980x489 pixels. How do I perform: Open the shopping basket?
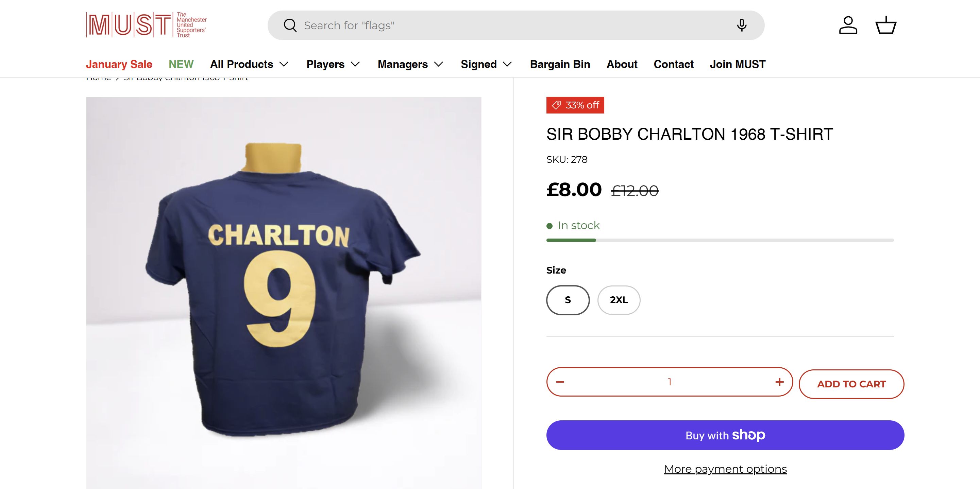click(x=886, y=25)
